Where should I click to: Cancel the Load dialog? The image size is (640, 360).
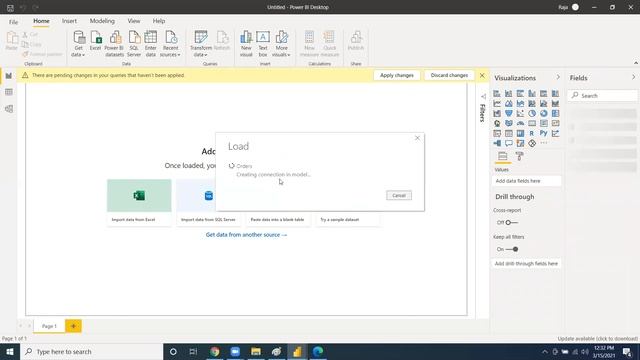tap(399, 196)
